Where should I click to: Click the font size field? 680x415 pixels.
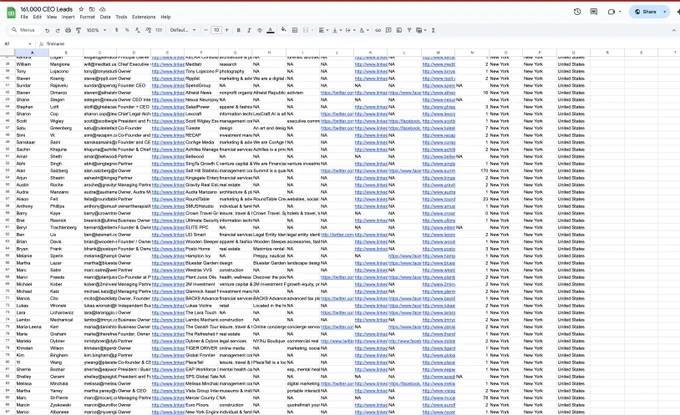[216, 30]
